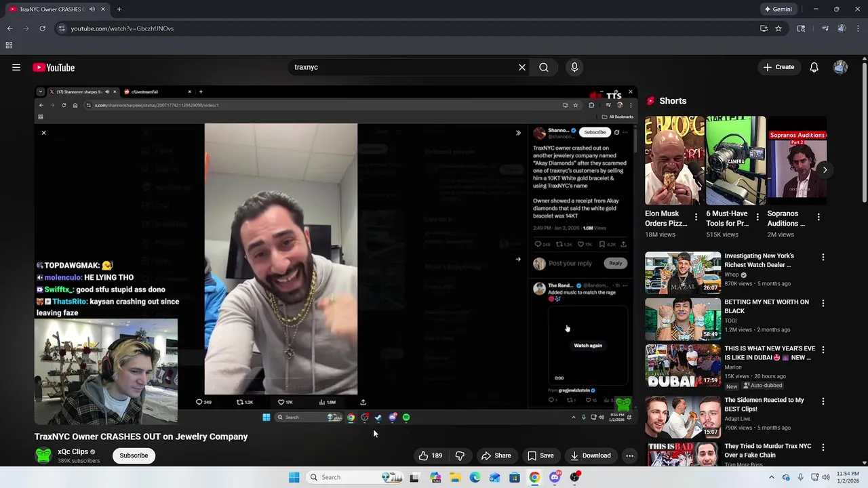The height and width of the screenshot is (488, 868).
Task: Open options for Investigating New York's video
Action: (x=823, y=258)
